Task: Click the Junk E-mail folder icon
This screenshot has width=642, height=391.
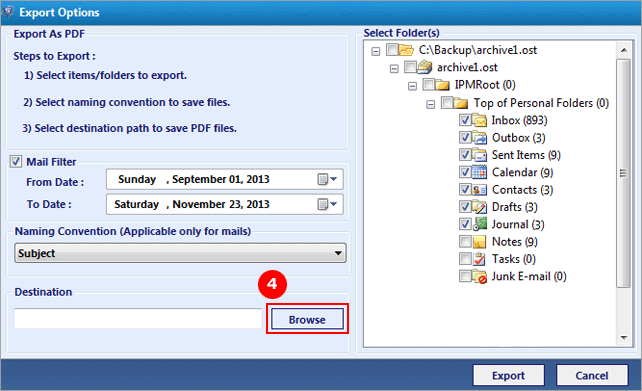Action: (x=479, y=277)
